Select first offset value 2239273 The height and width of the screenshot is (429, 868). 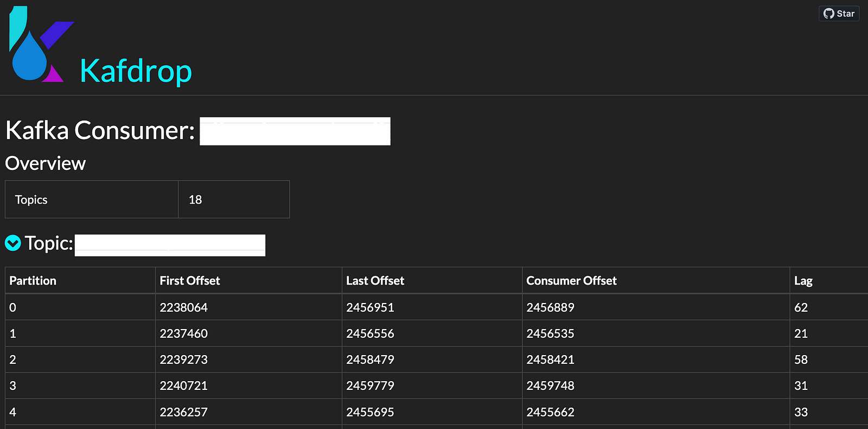point(184,359)
